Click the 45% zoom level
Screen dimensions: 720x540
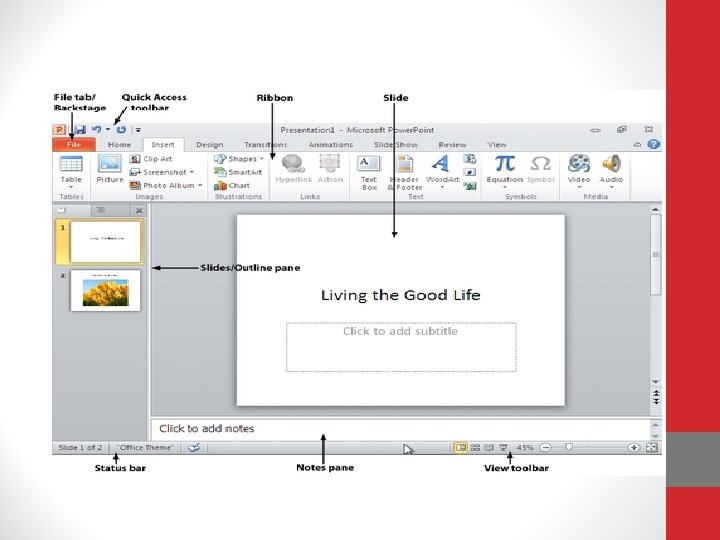pyautogui.click(x=525, y=447)
